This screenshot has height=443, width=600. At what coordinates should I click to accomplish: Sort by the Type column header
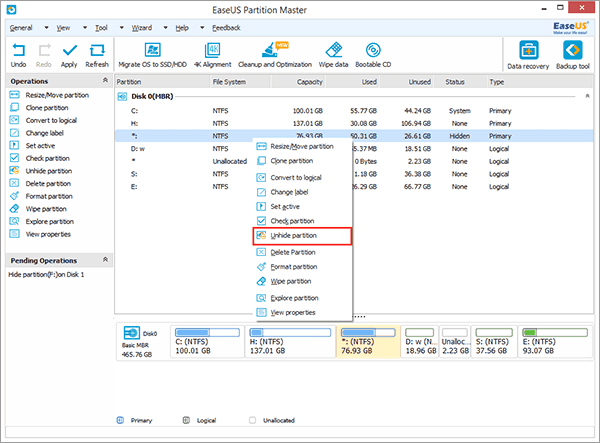point(540,82)
